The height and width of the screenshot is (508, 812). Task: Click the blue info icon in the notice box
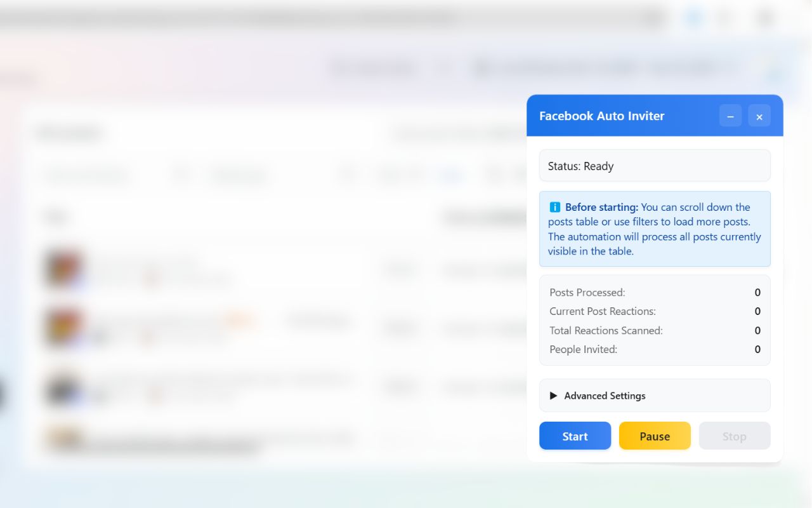555,207
